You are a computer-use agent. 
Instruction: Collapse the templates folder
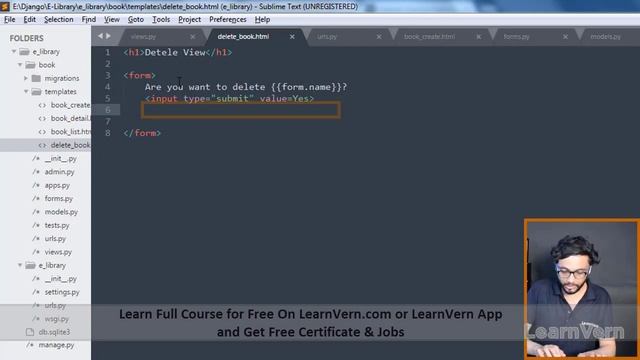pyautogui.click(x=26, y=91)
